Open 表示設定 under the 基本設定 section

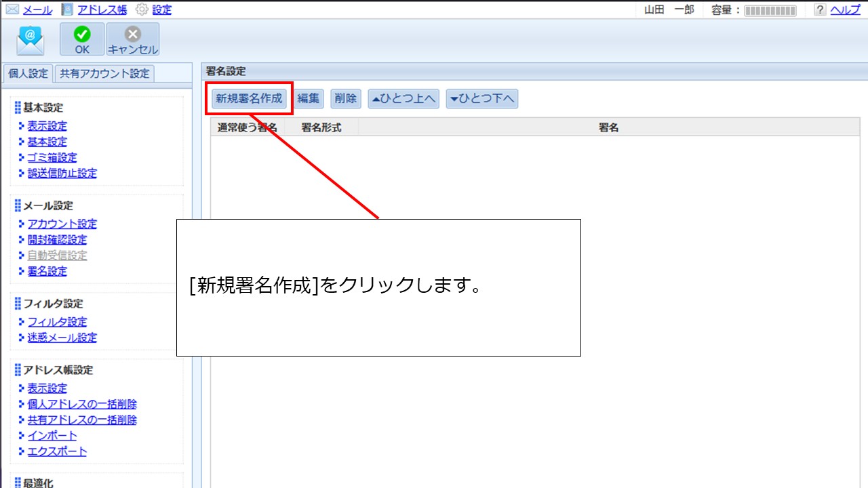tap(47, 126)
